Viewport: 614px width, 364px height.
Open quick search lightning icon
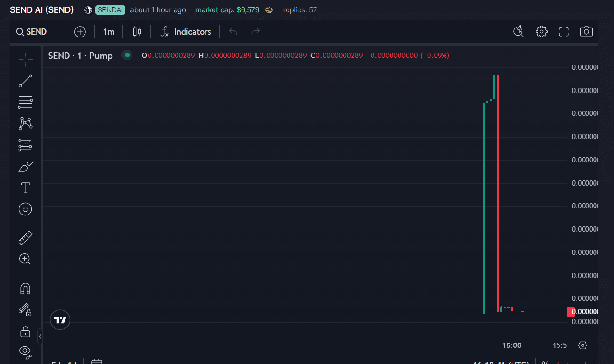[x=519, y=32]
